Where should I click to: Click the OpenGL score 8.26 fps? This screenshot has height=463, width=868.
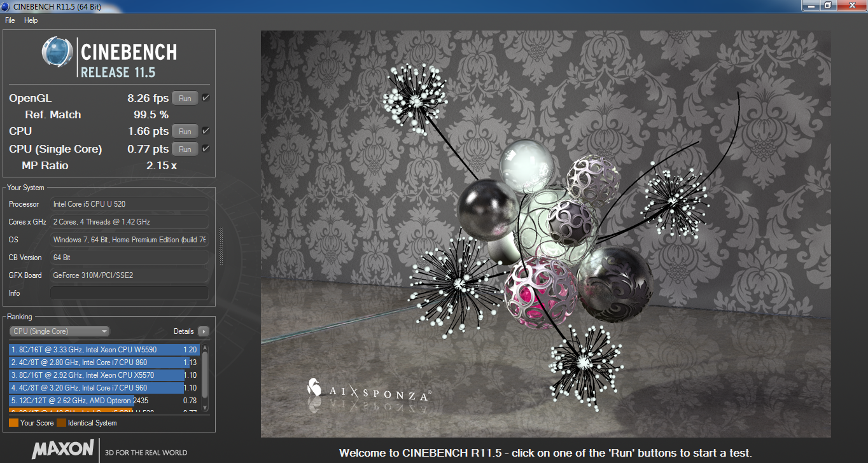click(148, 99)
